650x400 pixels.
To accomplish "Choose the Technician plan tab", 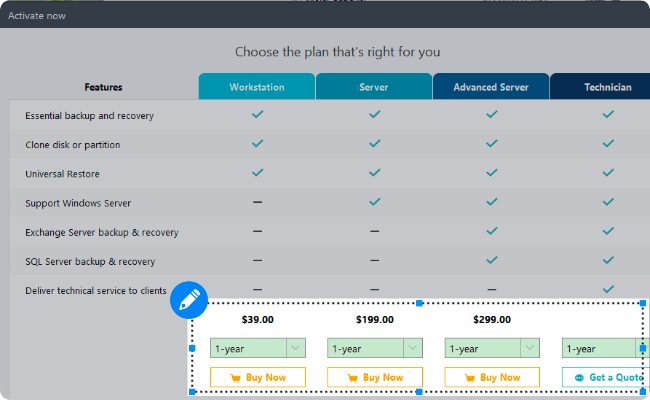I will coord(608,87).
